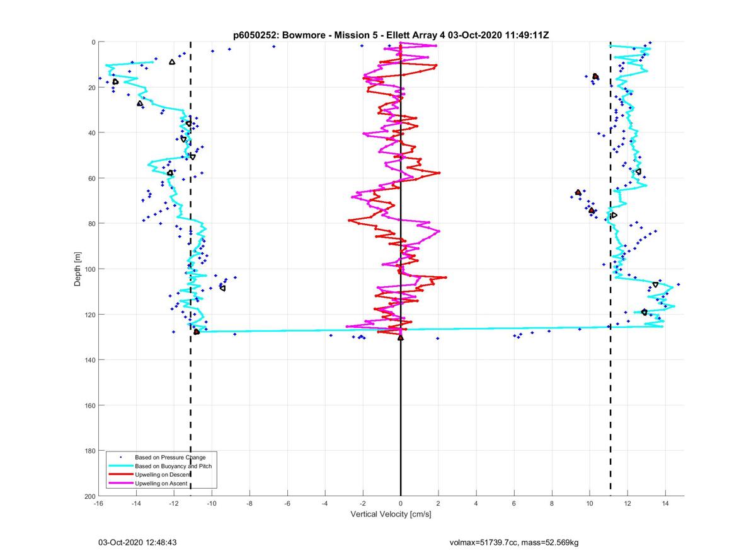Click velocity axis tick label '-8'

(249, 504)
